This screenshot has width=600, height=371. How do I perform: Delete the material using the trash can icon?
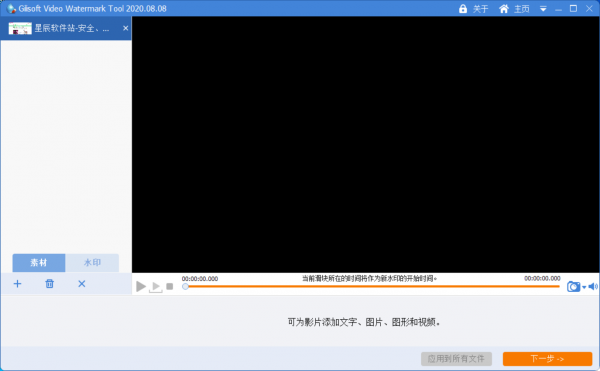pyautogui.click(x=49, y=284)
